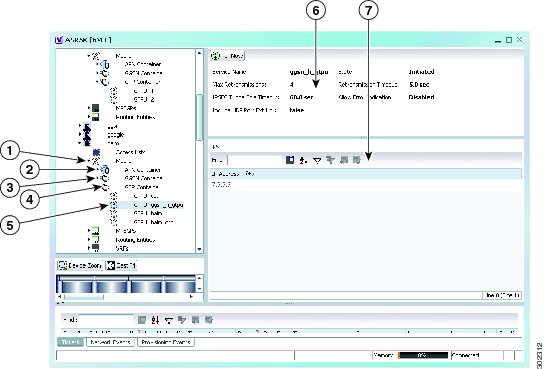Collapse the Mobile node above highlighted GTPU entry

(x=89, y=161)
